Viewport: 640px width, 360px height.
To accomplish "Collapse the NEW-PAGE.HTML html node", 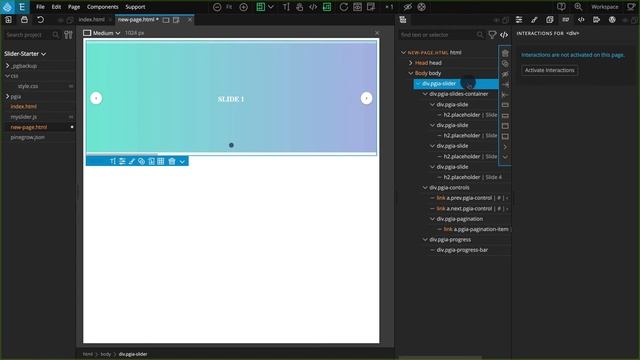I will pyautogui.click(x=403, y=53).
